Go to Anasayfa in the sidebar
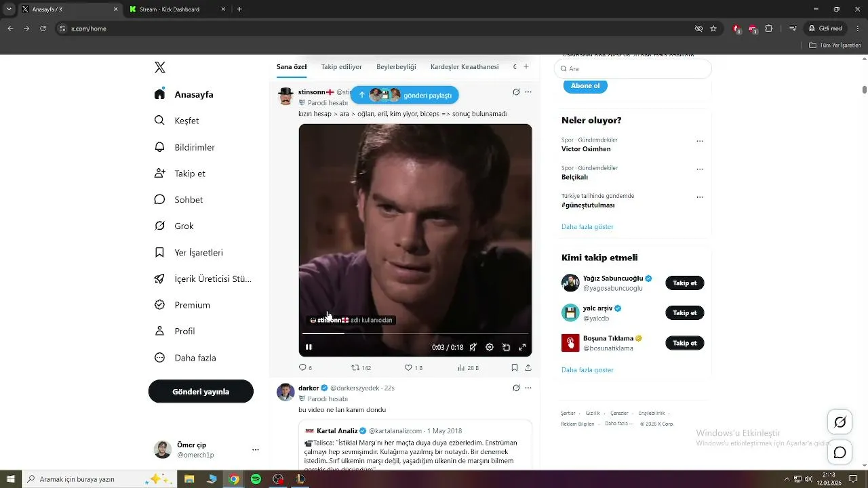868x488 pixels. 184,95
